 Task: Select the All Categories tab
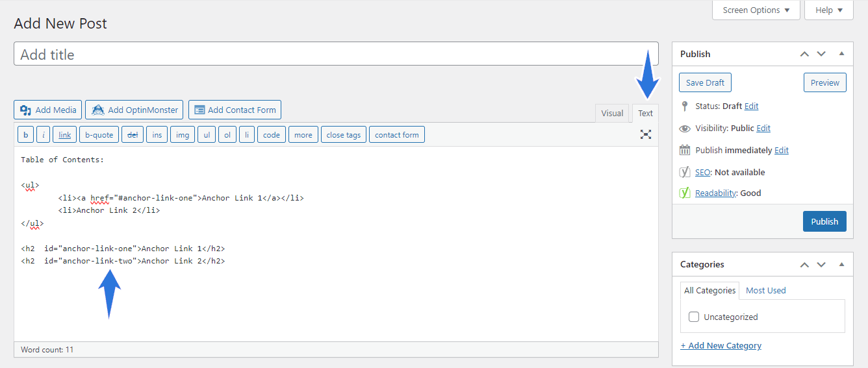coord(709,290)
